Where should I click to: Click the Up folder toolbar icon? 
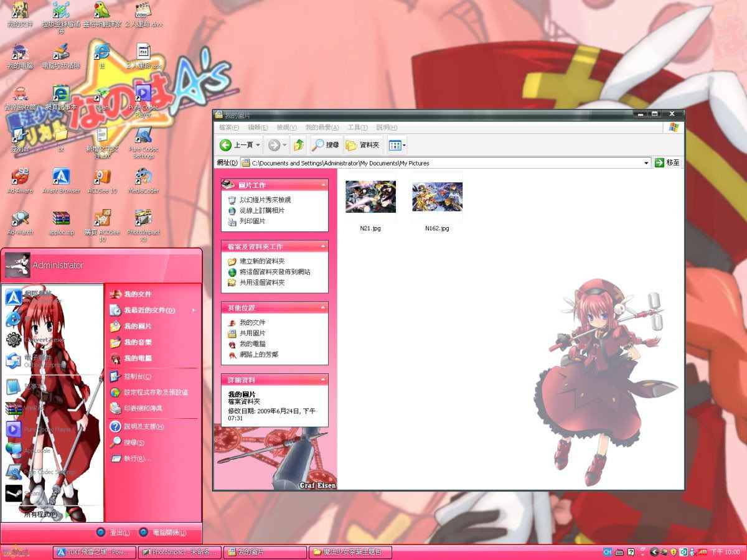[299, 145]
